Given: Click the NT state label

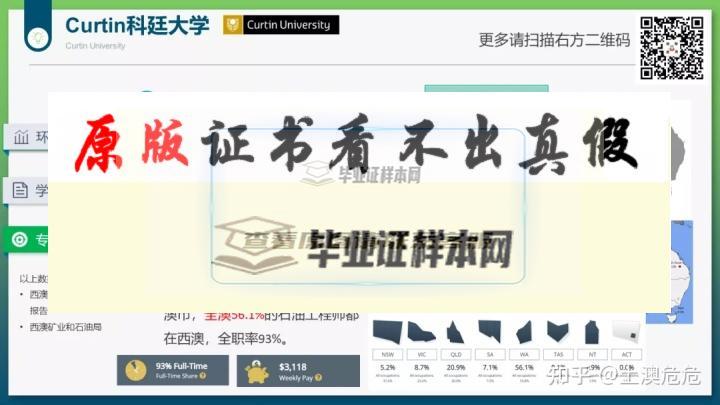Looking at the screenshot, I should pos(592,354).
